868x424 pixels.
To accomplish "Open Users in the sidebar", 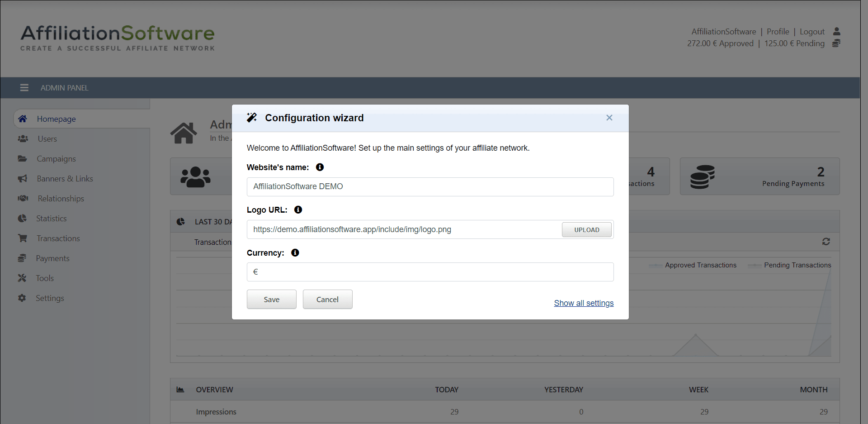I will click(x=47, y=139).
